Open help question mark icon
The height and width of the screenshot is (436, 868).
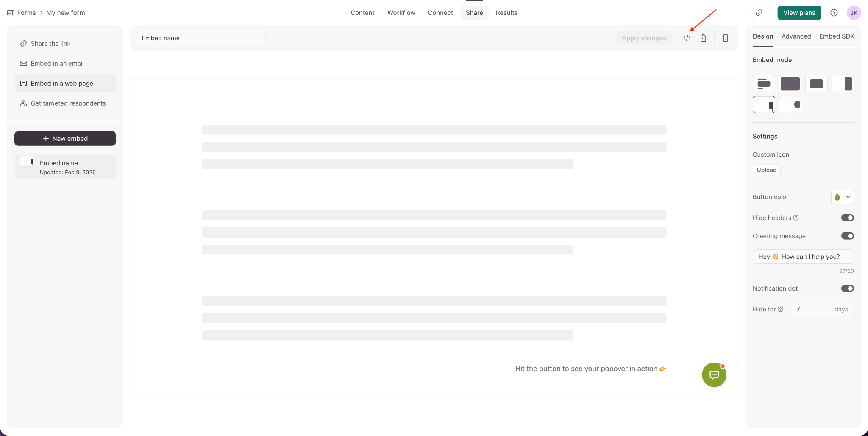coord(834,13)
